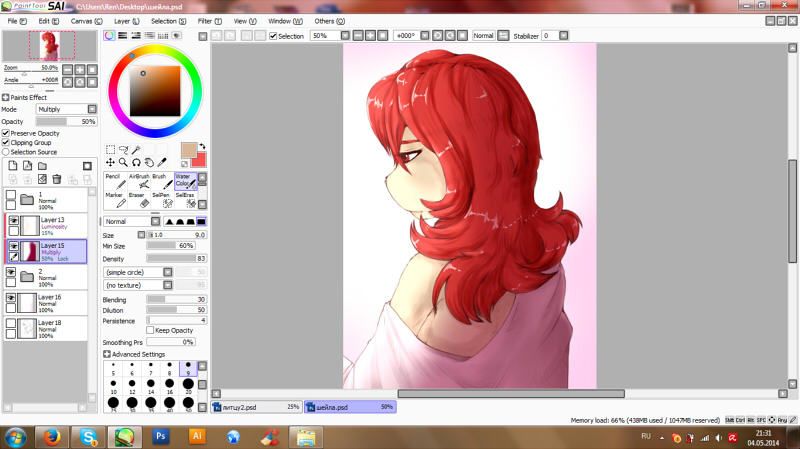Open the rotation angle +000° dropdown
Viewport: 800px width, 449px height.
[424, 36]
